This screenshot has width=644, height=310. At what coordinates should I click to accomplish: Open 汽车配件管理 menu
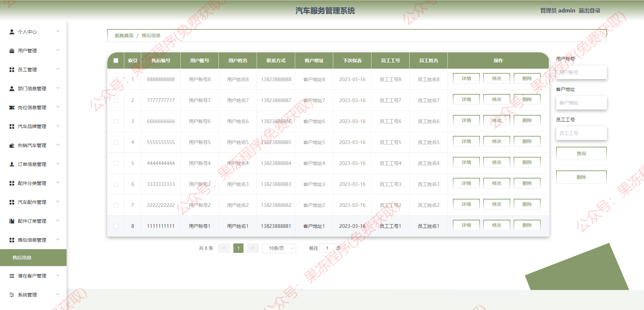pos(33,202)
